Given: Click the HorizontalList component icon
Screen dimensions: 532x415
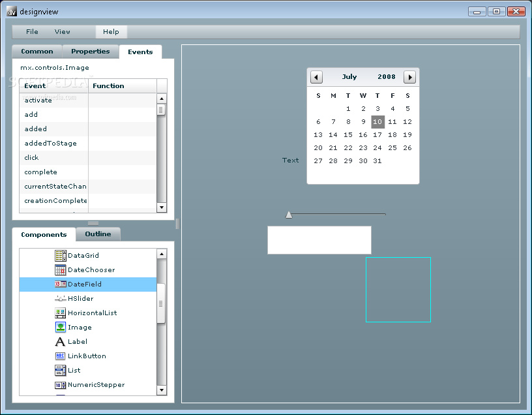Looking at the screenshot, I should [x=61, y=313].
